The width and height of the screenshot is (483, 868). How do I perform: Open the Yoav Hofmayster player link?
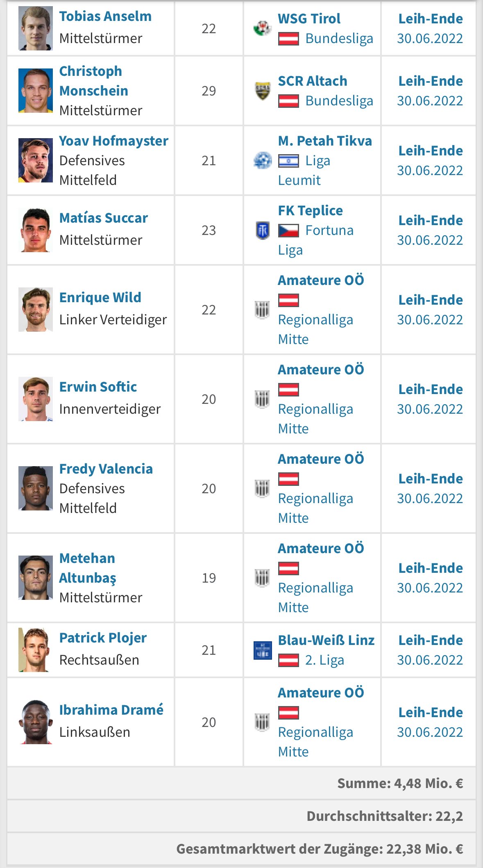[x=113, y=141]
